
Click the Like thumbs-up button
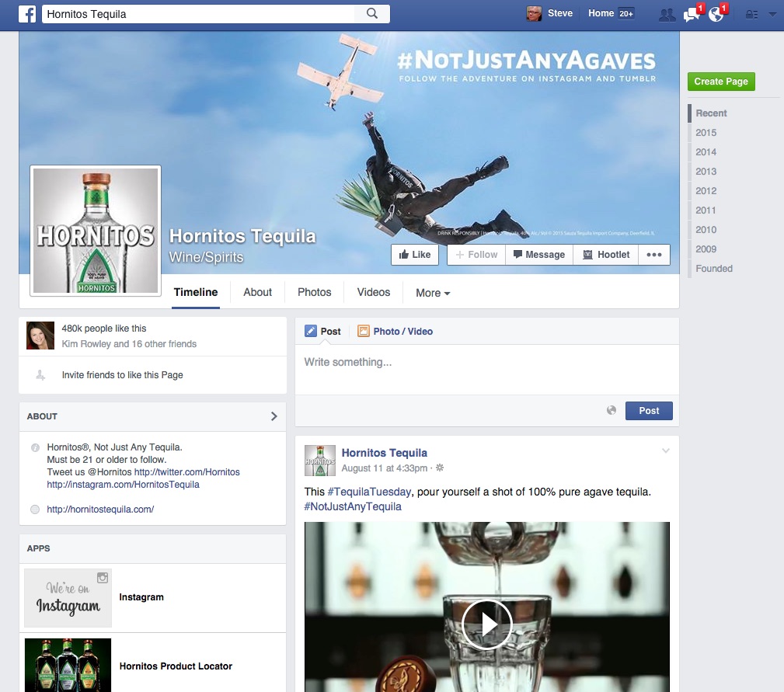(414, 255)
